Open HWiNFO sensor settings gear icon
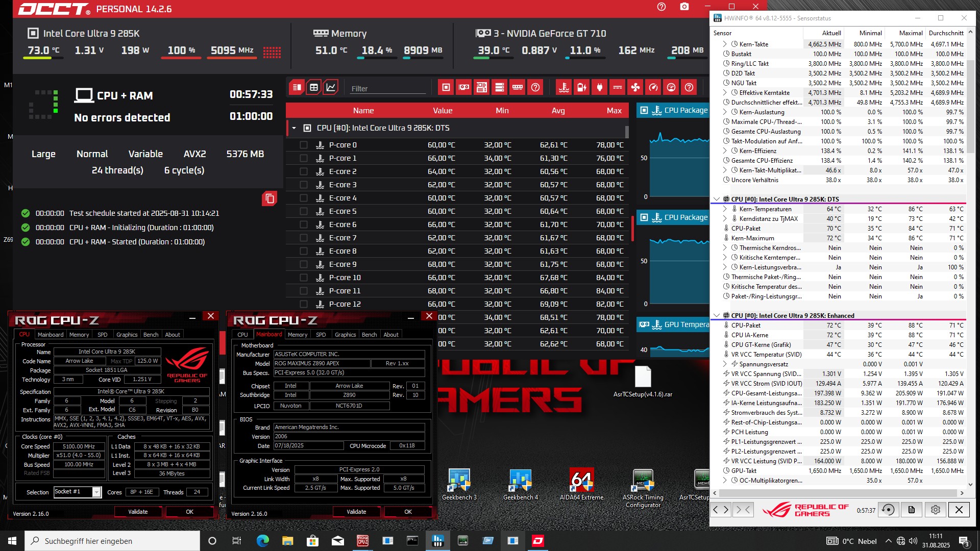980x551 pixels. coord(935,510)
